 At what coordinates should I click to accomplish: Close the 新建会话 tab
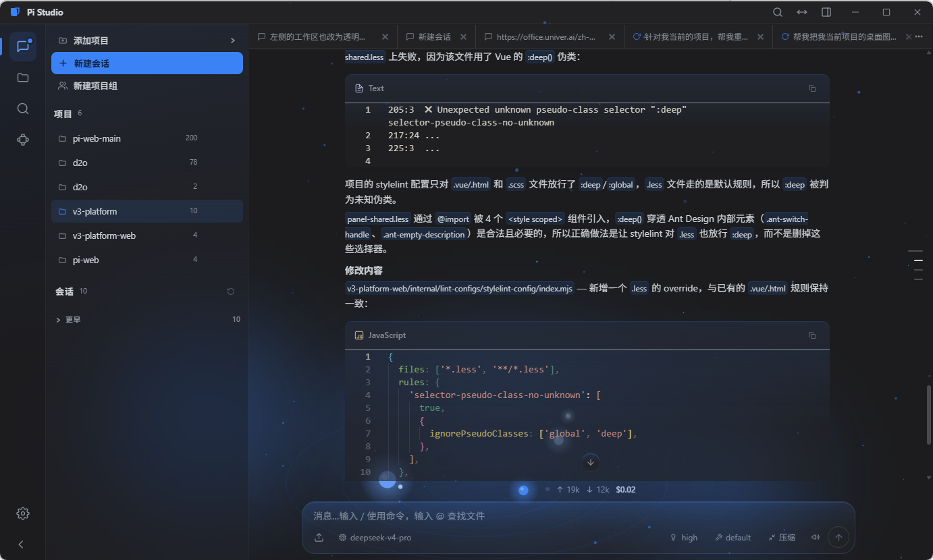pos(464,37)
